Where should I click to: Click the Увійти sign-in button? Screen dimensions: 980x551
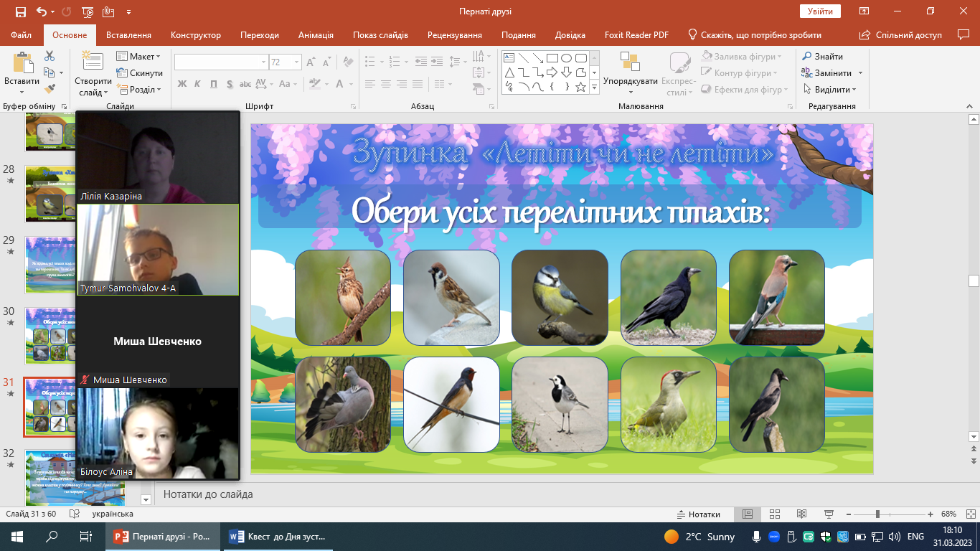click(819, 11)
